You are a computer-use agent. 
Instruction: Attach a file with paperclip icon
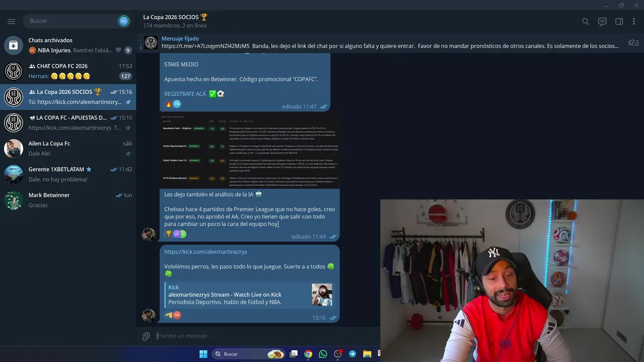(146, 336)
